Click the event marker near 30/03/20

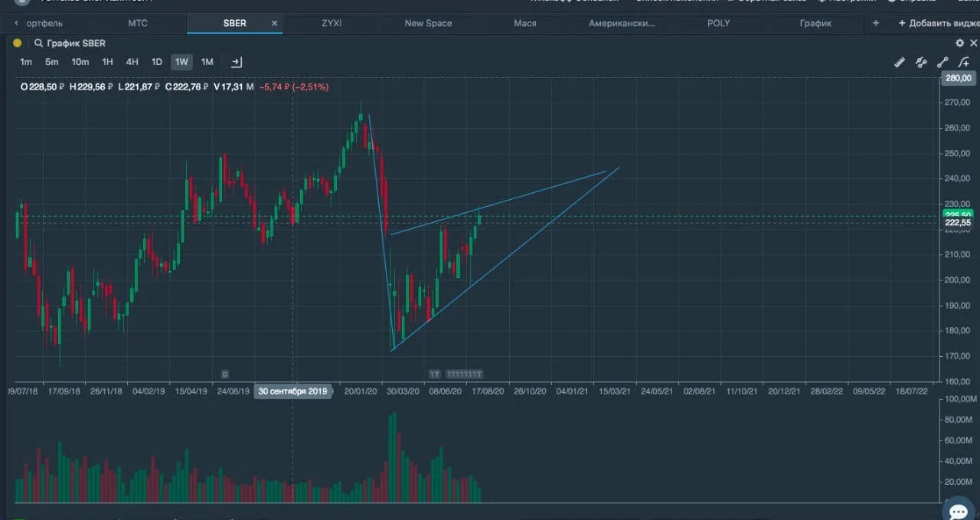434,374
